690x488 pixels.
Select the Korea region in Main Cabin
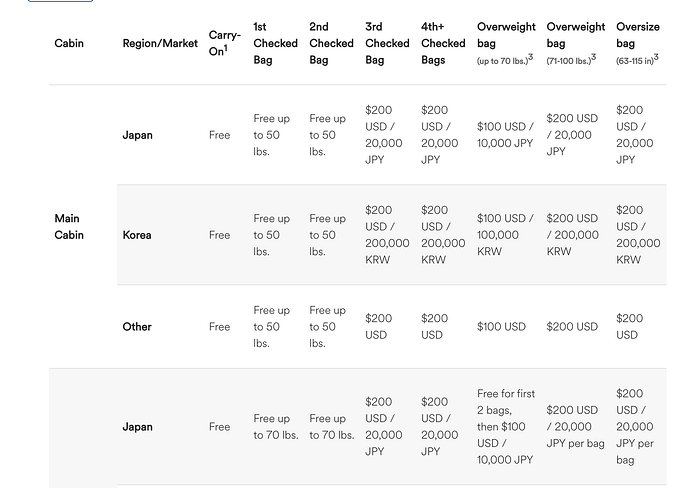point(137,235)
